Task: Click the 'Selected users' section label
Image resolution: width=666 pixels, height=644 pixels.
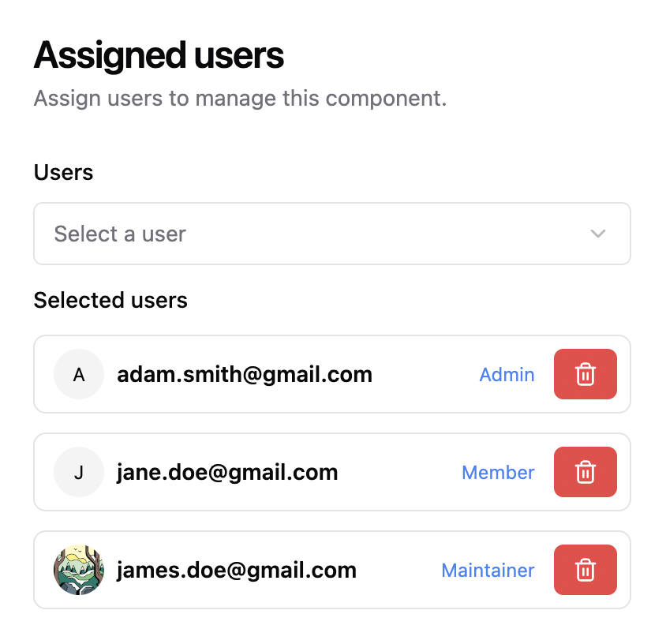Action: (110, 300)
